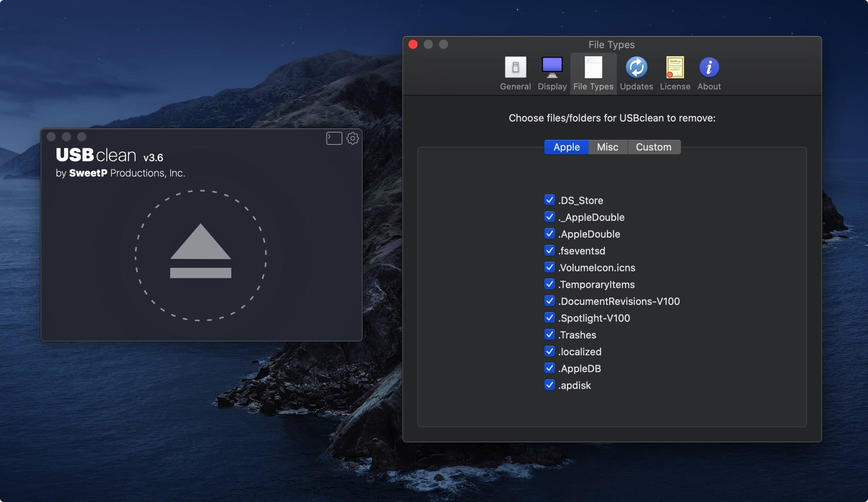The image size is (868, 502).
Task: Toggle the .AppleDouble checkbox
Action: point(549,233)
